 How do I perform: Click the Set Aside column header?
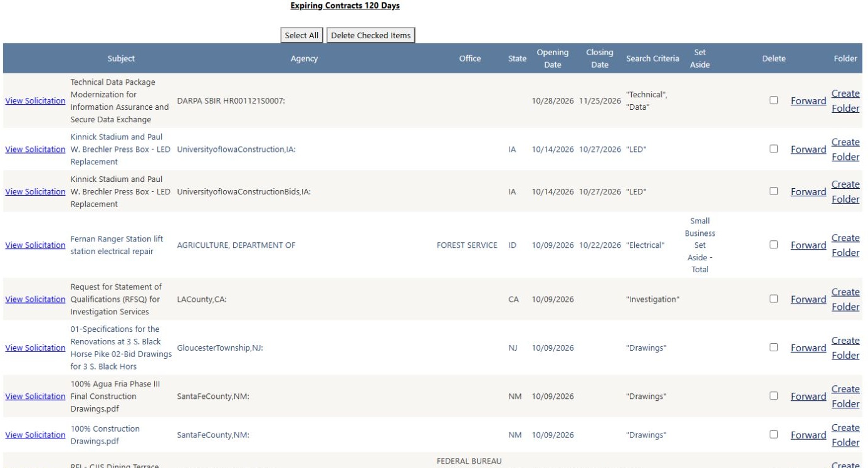click(700, 58)
